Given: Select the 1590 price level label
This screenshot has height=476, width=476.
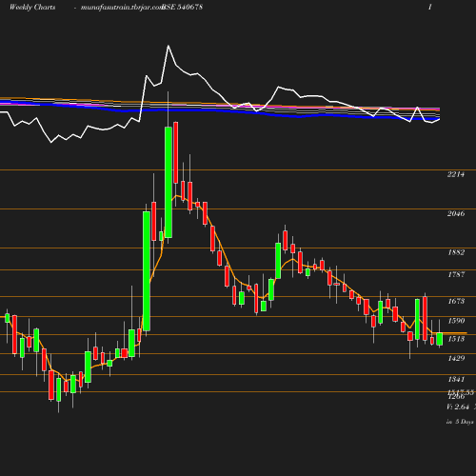Looking at the screenshot, I should [456, 321].
